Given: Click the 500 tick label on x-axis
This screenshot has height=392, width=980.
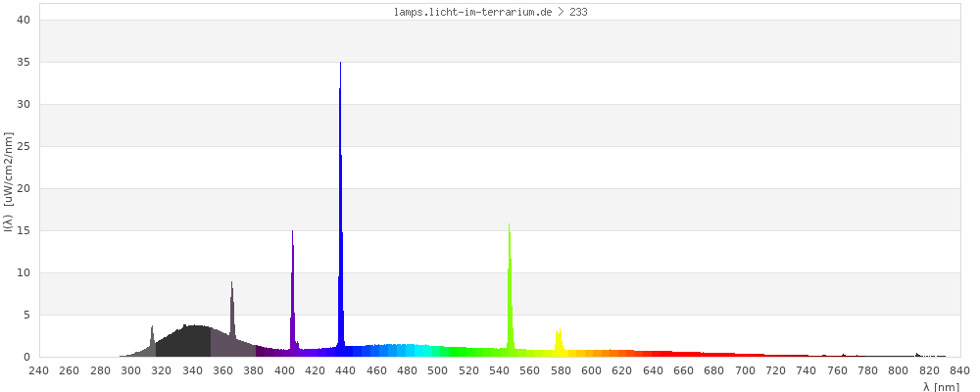Looking at the screenshot, I should coord(438,370).
